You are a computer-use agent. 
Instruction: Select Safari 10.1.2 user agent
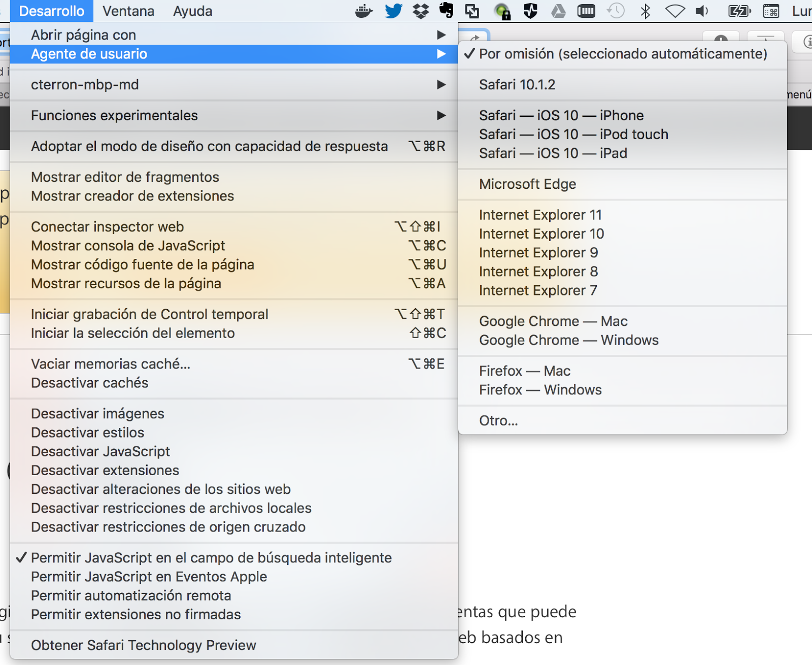(x=623, y=85)
